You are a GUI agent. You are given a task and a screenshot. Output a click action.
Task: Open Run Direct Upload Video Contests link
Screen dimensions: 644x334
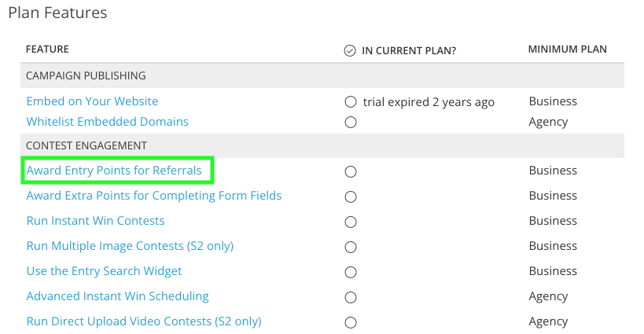coord(144,321)
